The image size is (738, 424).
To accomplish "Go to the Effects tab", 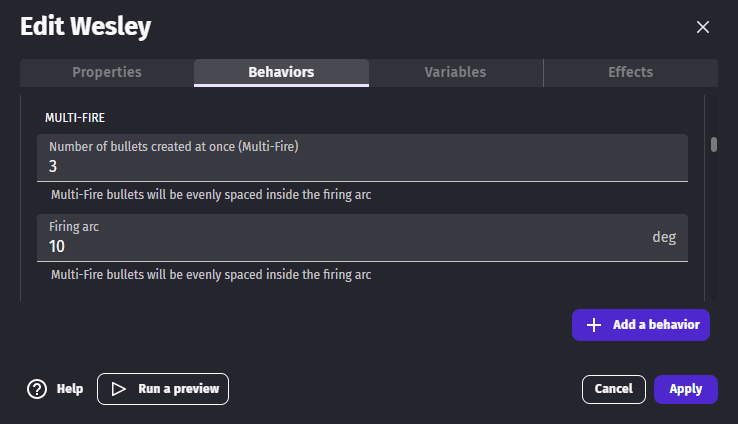I will (630, 72).
